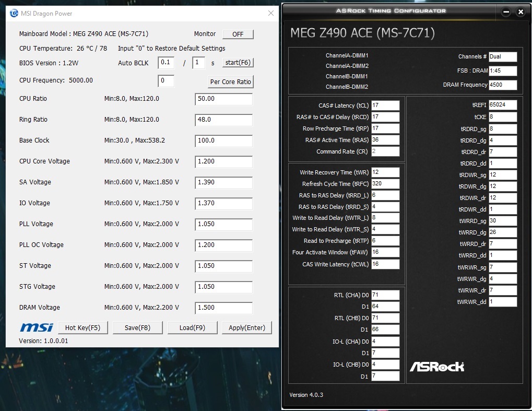
Task: Click the Write Recovery Time (tWR) field
Action: coord(385,172)
